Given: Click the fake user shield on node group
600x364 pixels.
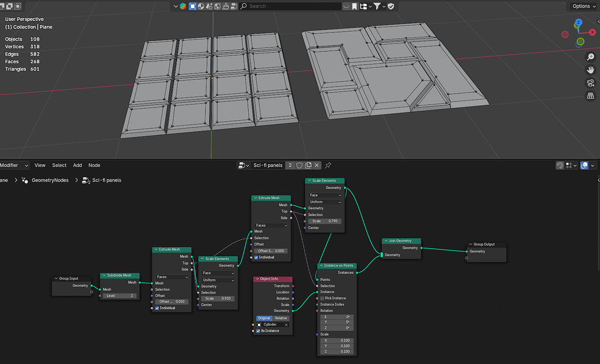Looking at the screenshot, I should pyautogui.click(x=299, y=165).
